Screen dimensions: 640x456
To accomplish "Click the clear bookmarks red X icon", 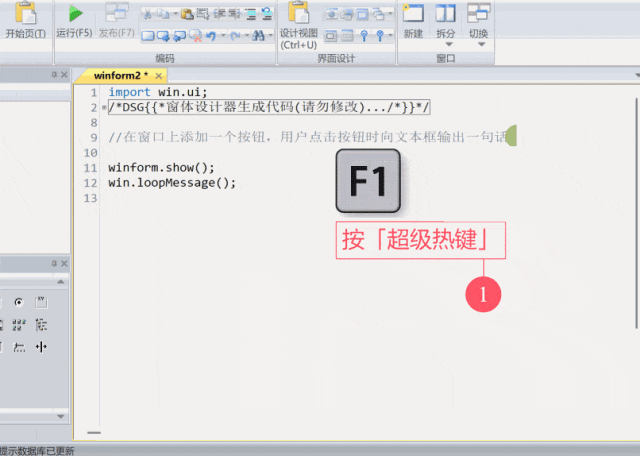I will click(196, 36).
